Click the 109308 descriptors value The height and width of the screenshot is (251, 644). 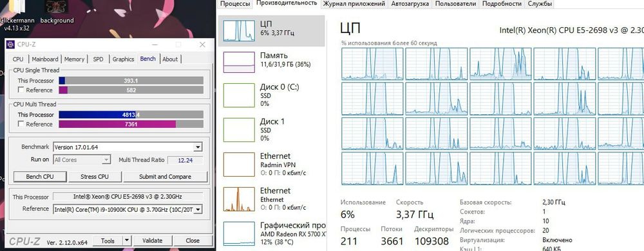pos(431,241)
